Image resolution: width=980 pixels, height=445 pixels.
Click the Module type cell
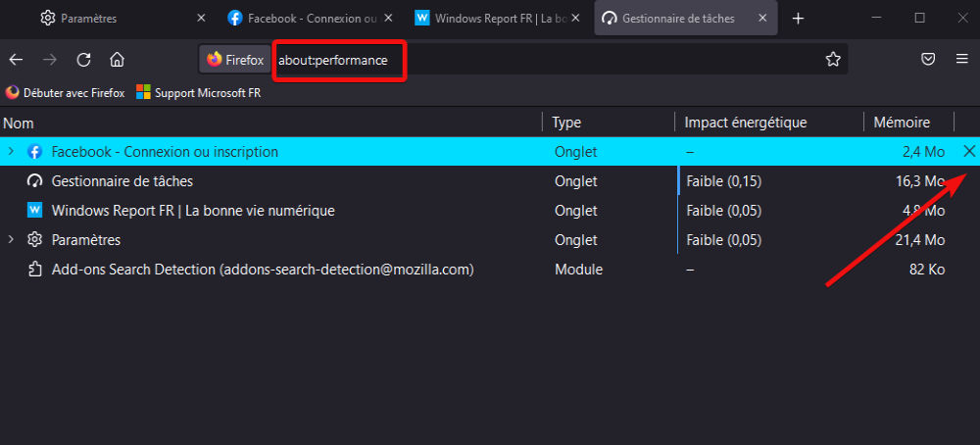click(578, 270)
